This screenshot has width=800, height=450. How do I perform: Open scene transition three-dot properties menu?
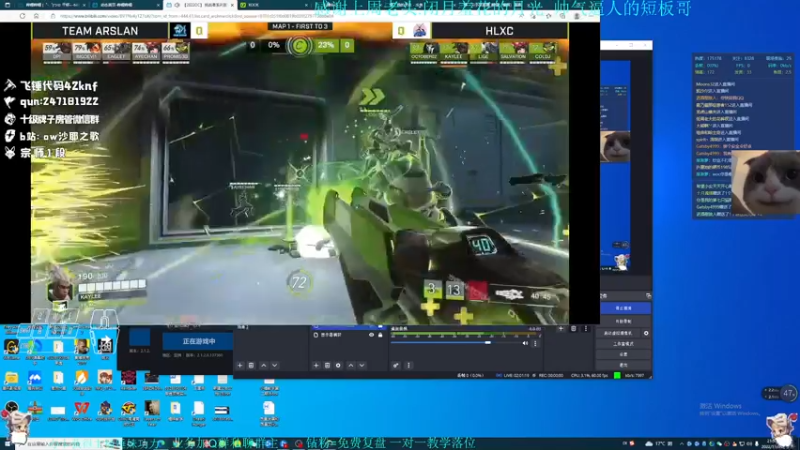586,329
